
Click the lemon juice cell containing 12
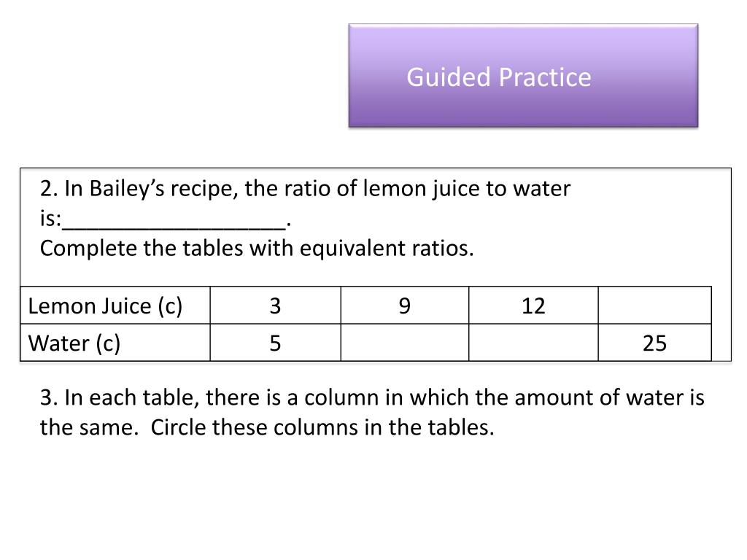[533, 306]
